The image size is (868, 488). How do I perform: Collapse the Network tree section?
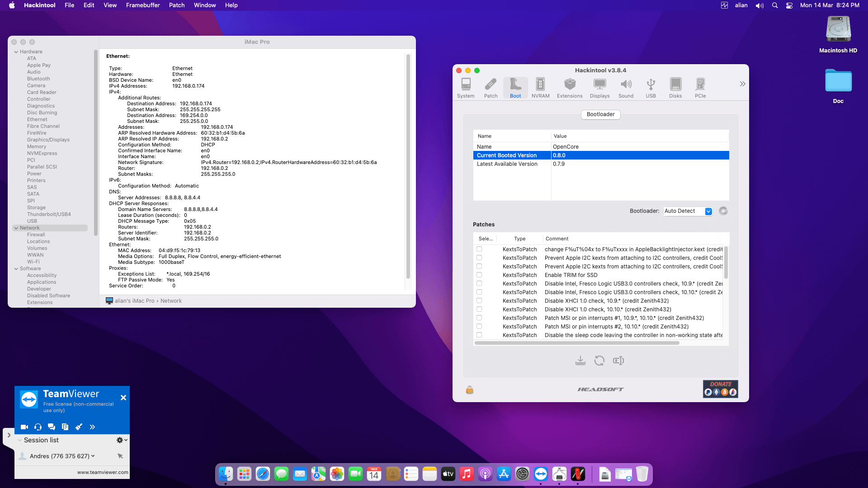[x=16, y=228]
